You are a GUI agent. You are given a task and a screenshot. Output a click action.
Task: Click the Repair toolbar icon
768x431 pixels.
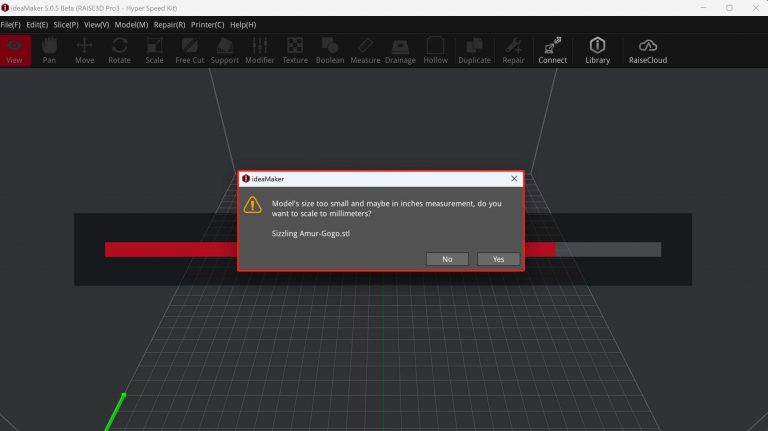coord(513,50)
